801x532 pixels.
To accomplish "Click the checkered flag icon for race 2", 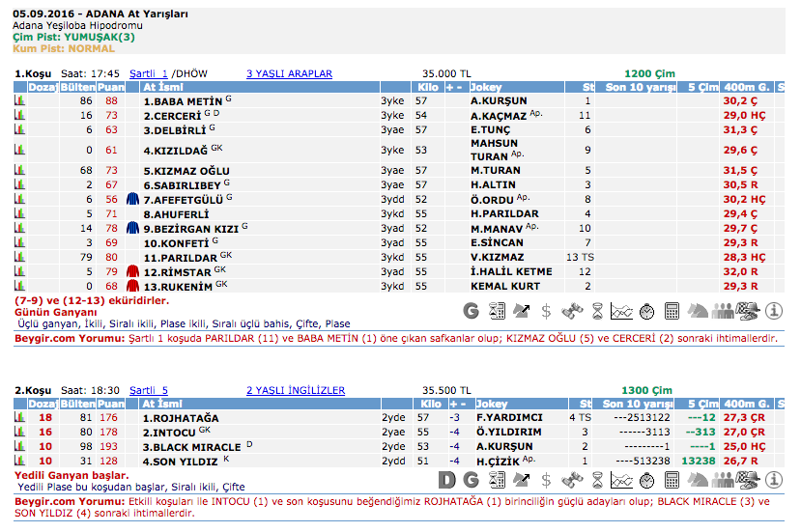I will tap(748, 480).
